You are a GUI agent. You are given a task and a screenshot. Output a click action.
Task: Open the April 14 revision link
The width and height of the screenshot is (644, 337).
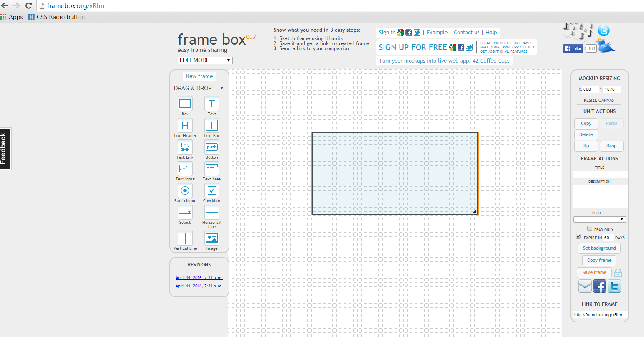click(199, 277)
